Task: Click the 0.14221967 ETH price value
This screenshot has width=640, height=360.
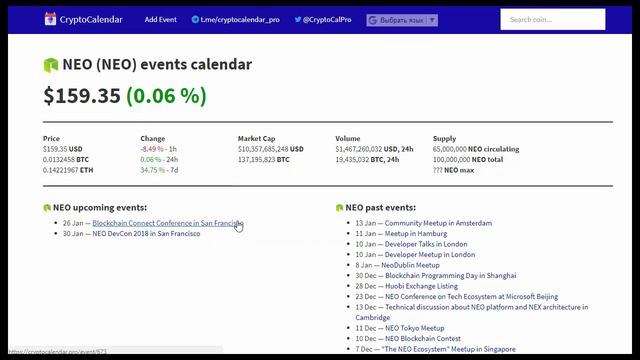Action: 68,170
